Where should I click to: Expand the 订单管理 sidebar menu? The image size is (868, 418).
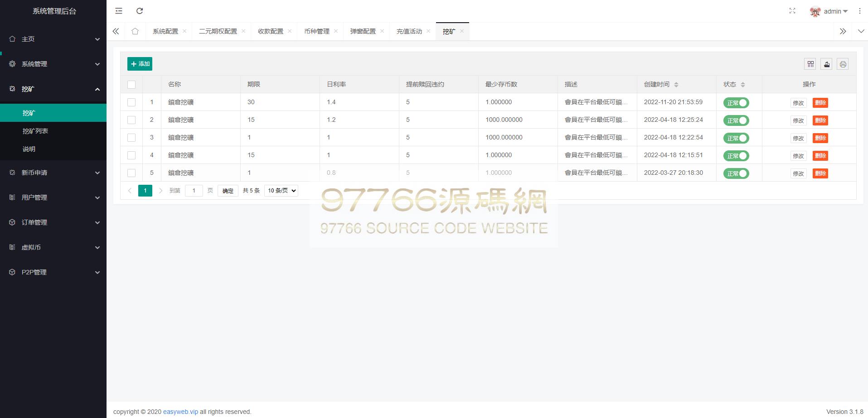point(53,222)
